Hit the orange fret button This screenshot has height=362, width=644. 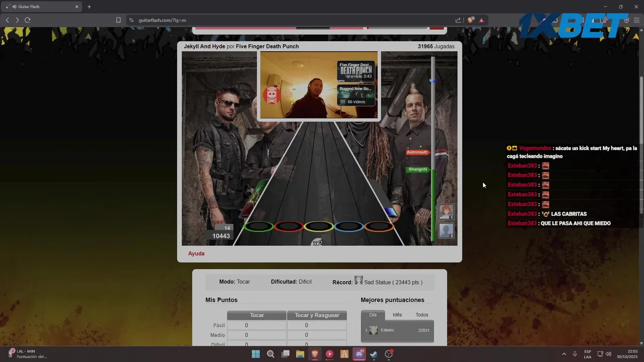379,226
